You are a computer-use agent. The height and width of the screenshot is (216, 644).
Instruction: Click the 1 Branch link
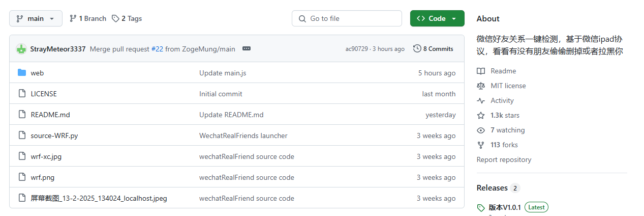[x=88, y=18]
